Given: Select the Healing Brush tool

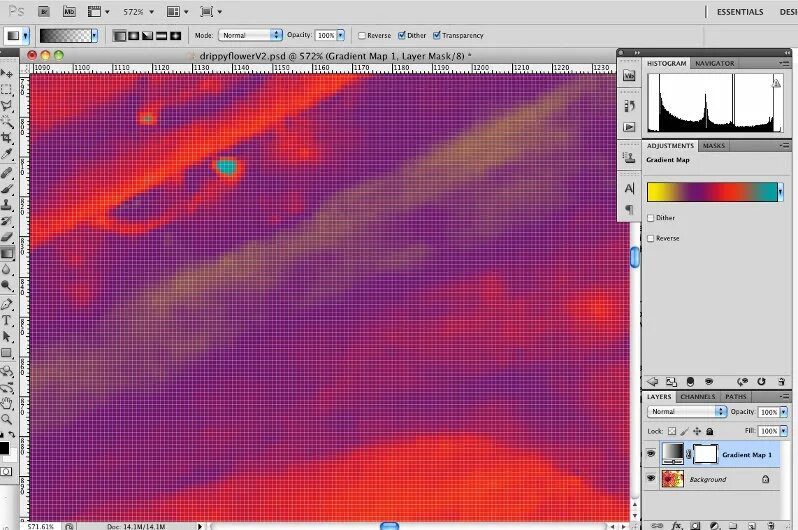Looking at the screenshot, I should [x=7, y=173].
